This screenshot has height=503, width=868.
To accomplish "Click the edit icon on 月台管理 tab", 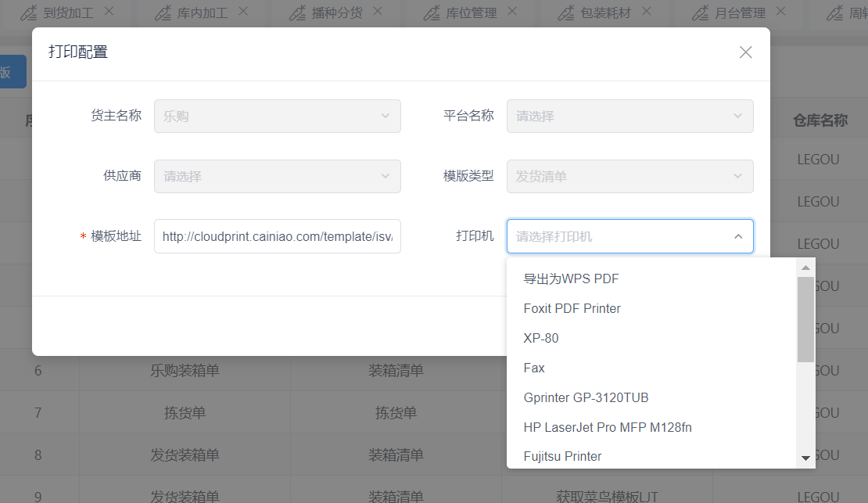I will [x=701, y=13].
